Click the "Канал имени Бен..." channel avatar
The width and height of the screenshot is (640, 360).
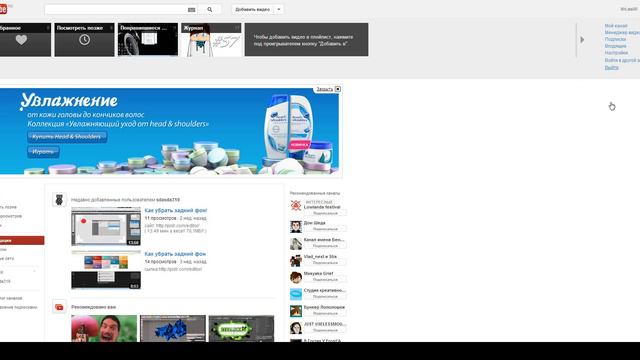[x=296, y=244]
